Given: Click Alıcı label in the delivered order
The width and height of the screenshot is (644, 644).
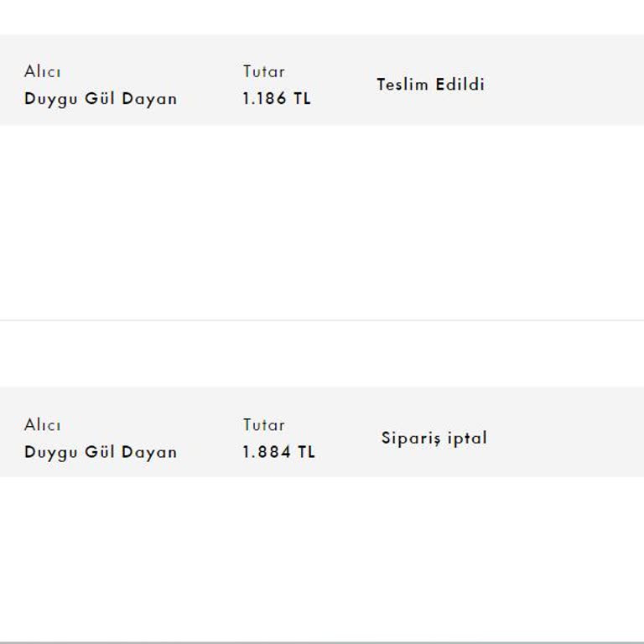Looking at the screenshot, I should (x=42, y=72).
